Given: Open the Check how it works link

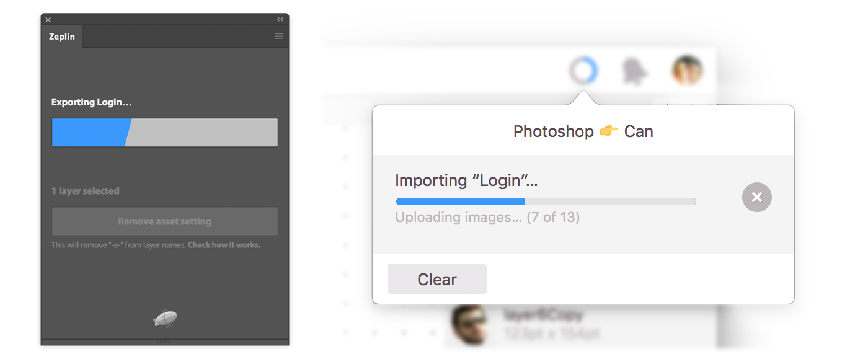Looking at the screenshot, I should point(224,245).
